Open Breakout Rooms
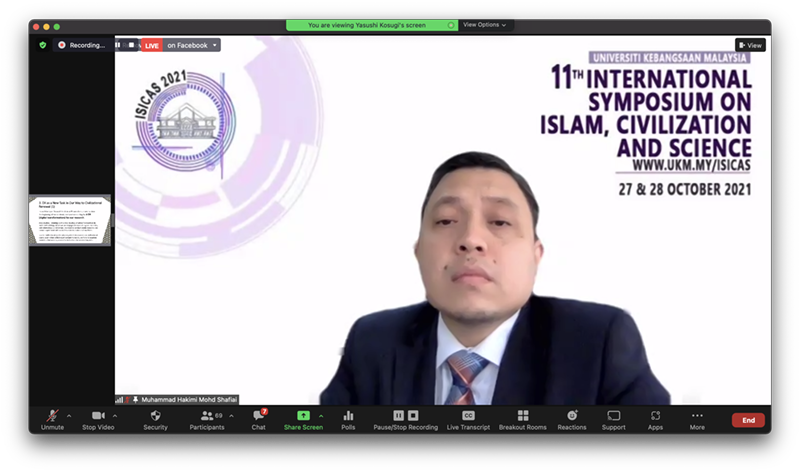800x472 pixels. 523,418
